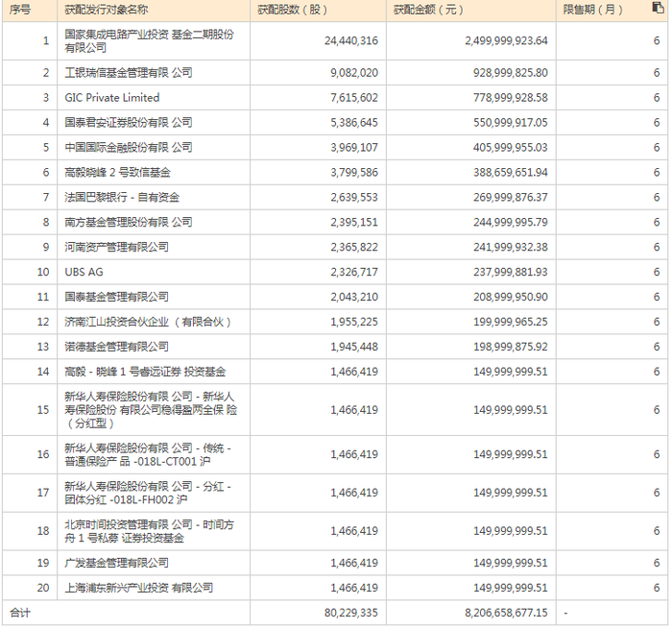This screenshot has height=629, width=672.
Task: Select 济南江山投资合伙企业（有限合伙） cell
Action: (x=154, y=322)
